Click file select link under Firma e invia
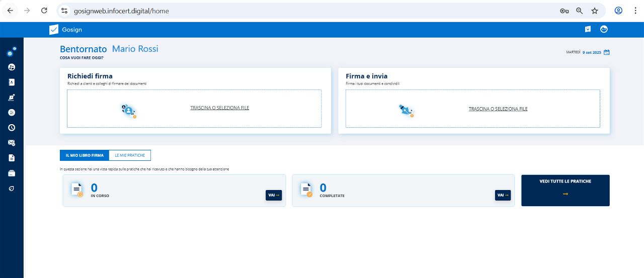Image resolution: width=644 pixels, height=278 pixels. pyautogui.click(x=498, y=109)
